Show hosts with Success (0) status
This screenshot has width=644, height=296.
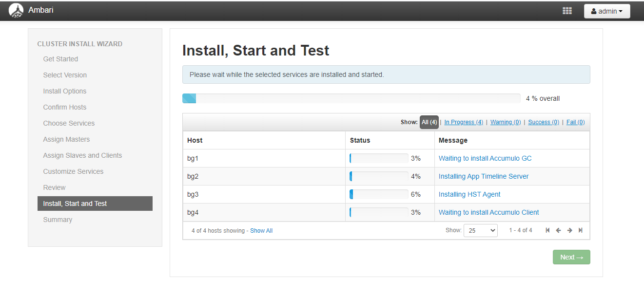(x=544, y=122)
